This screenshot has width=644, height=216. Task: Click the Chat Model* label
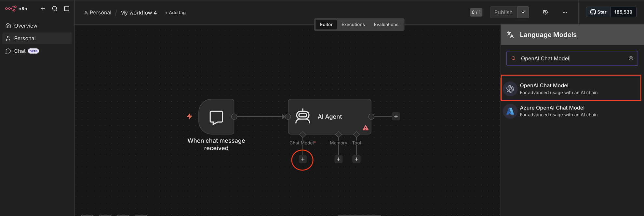303,143
